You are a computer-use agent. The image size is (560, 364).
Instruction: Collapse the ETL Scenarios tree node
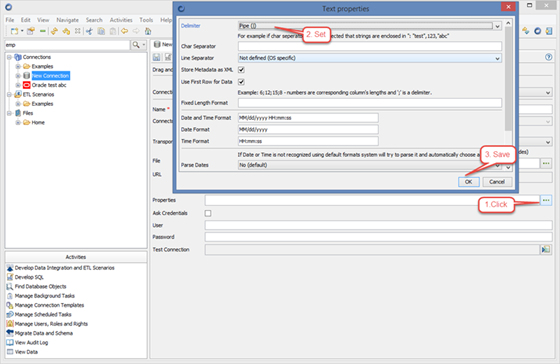9,94
